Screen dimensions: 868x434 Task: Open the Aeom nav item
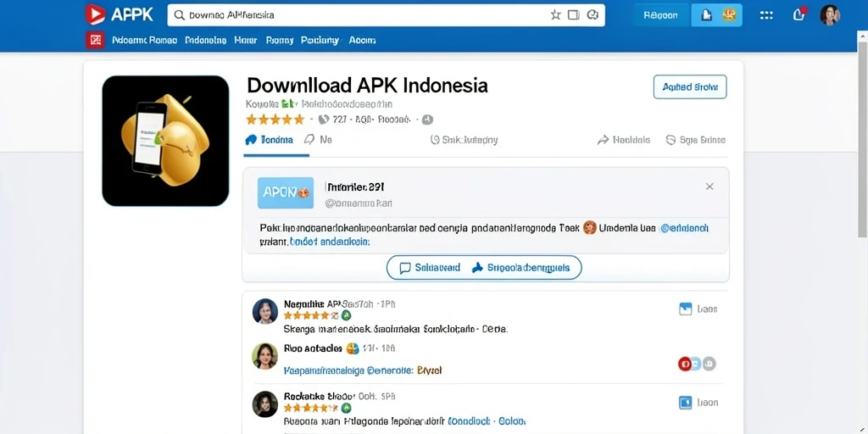363,41
